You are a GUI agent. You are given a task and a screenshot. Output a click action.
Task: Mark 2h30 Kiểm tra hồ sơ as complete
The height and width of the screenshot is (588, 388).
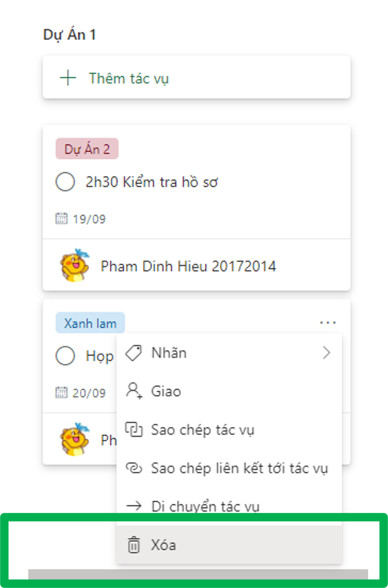pyautogui.click(x=65, y=182)
